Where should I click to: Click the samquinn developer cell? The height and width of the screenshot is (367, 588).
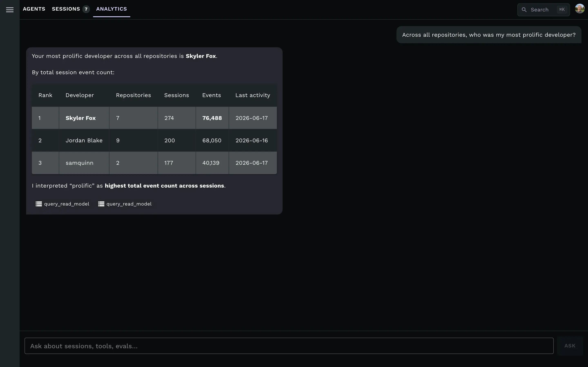pos(84,163)
